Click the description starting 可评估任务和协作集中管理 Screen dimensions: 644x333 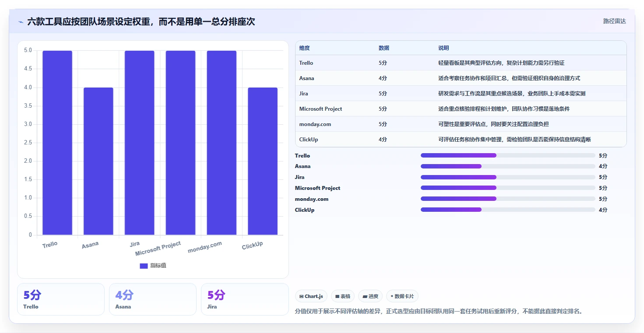click(514, 140)
